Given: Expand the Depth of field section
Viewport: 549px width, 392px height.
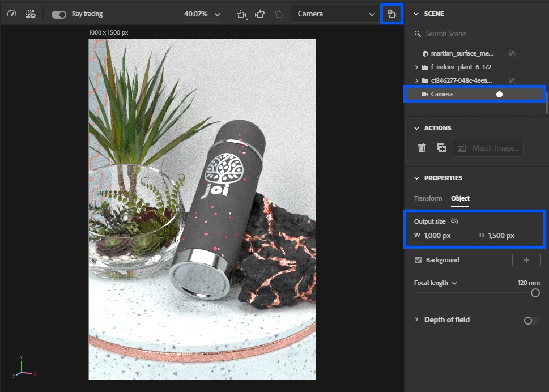Looking at the screenshot, I should coord(416,319).
